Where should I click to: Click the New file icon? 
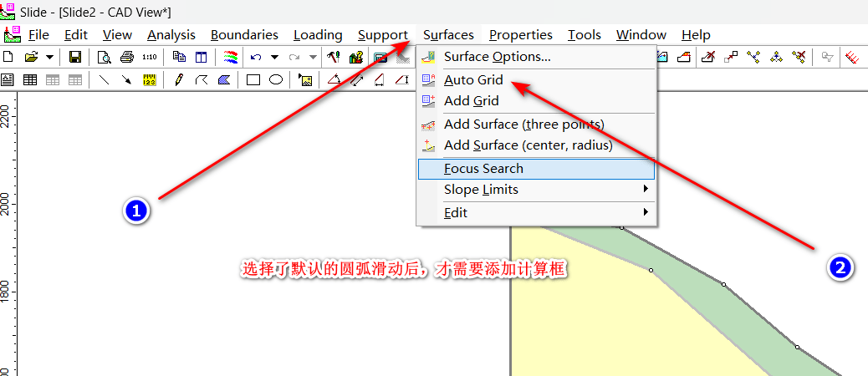(8, 57)
